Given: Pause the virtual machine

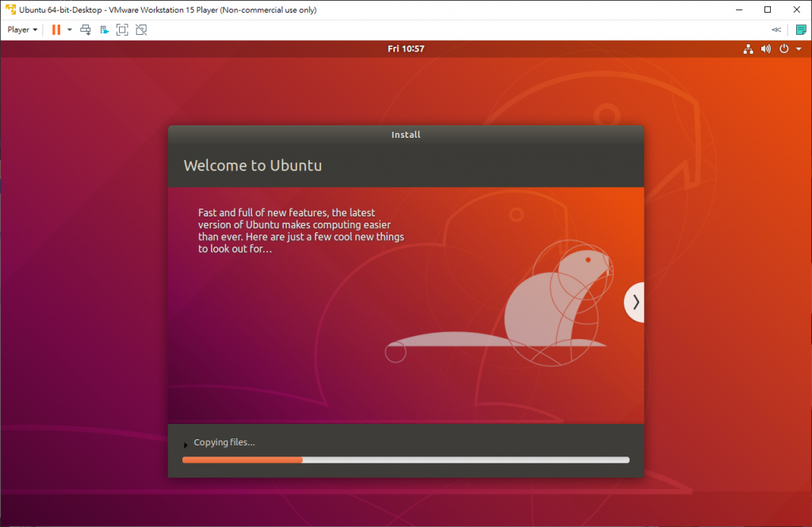Looking at the screenshot, I should click(x=56, y=29).
